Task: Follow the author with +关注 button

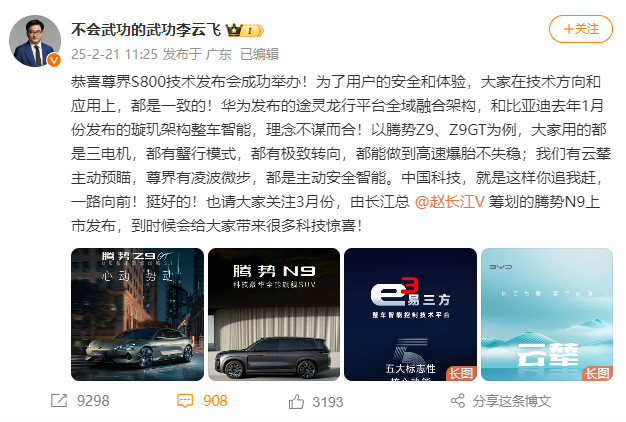Action: point(581,29)
